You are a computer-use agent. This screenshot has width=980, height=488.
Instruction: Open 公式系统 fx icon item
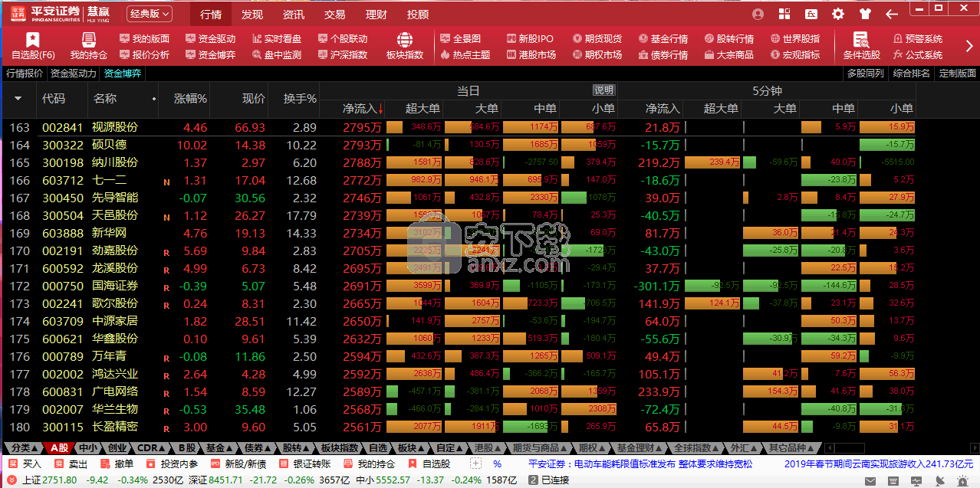[918, 54]
